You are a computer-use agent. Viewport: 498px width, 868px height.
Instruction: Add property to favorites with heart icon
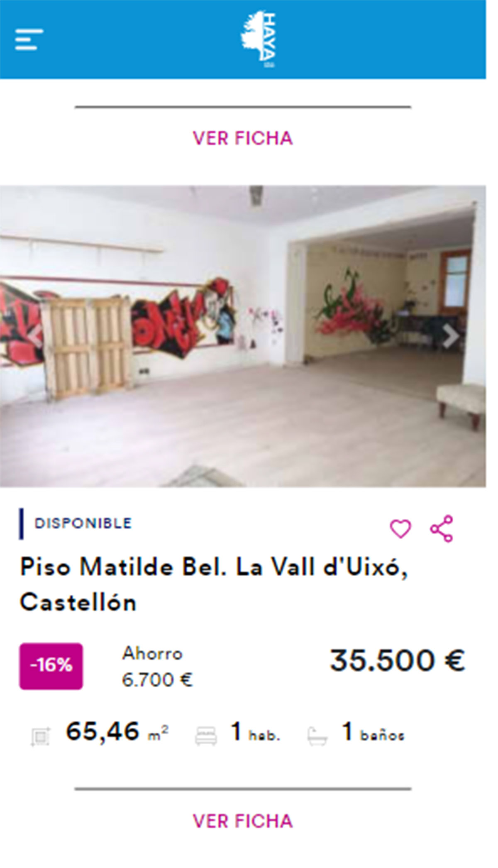click(400, 529)
